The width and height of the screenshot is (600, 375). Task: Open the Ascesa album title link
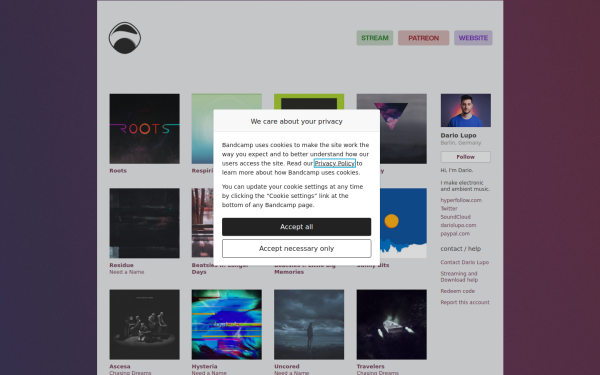coord(120,366)
